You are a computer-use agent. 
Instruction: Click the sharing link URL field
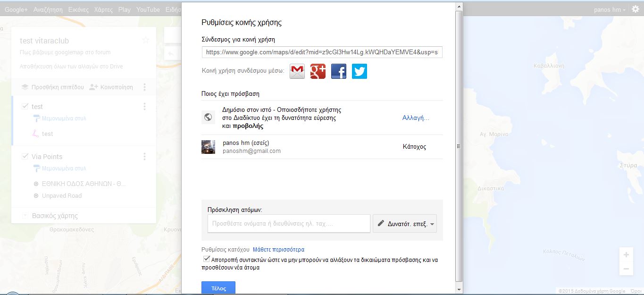tap(322, 52)
